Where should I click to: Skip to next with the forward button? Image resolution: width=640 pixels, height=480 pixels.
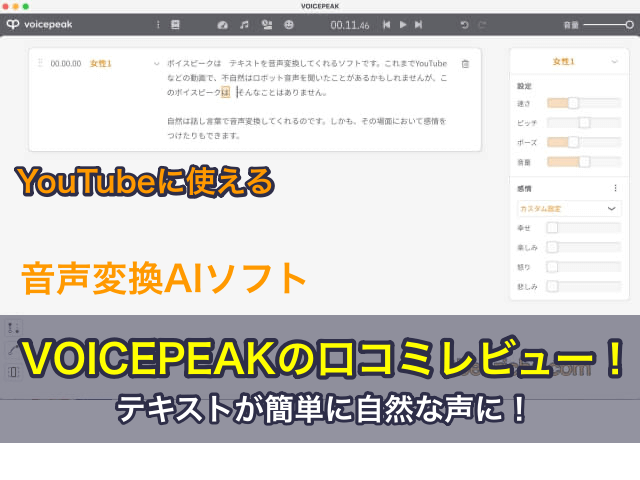point(418,25)
